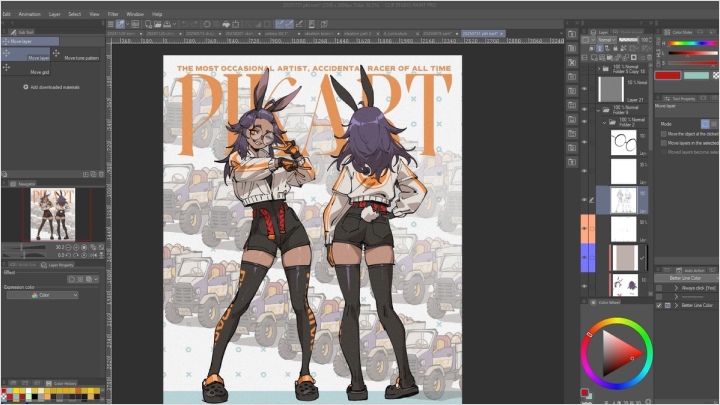Screen dimensions: 720x405
Task: Click New Raster Layer icon in Layer panel
Action: click(594, 57)
